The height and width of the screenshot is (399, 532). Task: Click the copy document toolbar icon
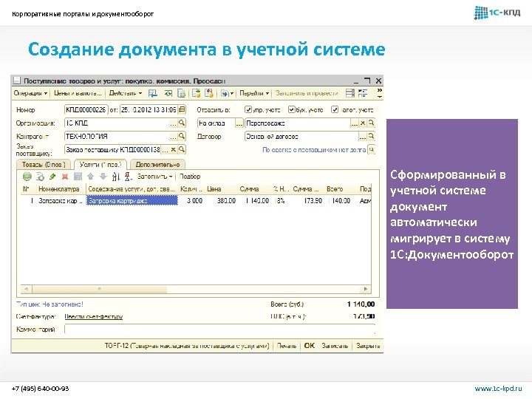[182, 93]
